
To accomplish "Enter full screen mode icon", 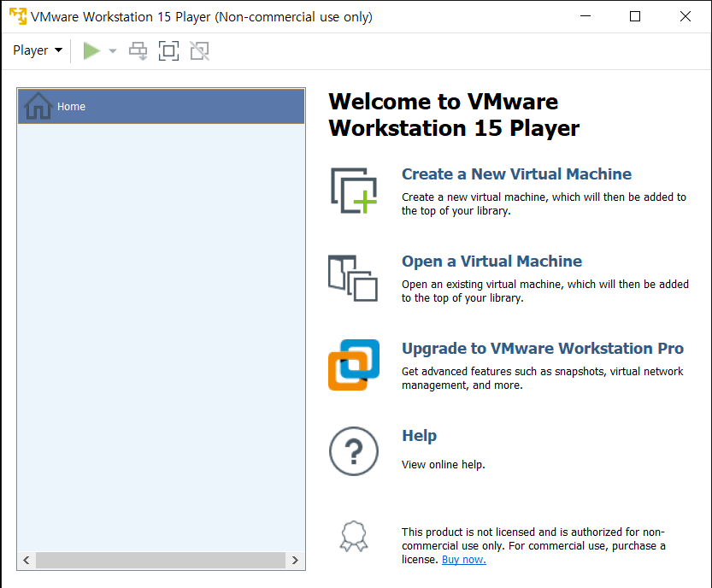I will tap(168, 51).
